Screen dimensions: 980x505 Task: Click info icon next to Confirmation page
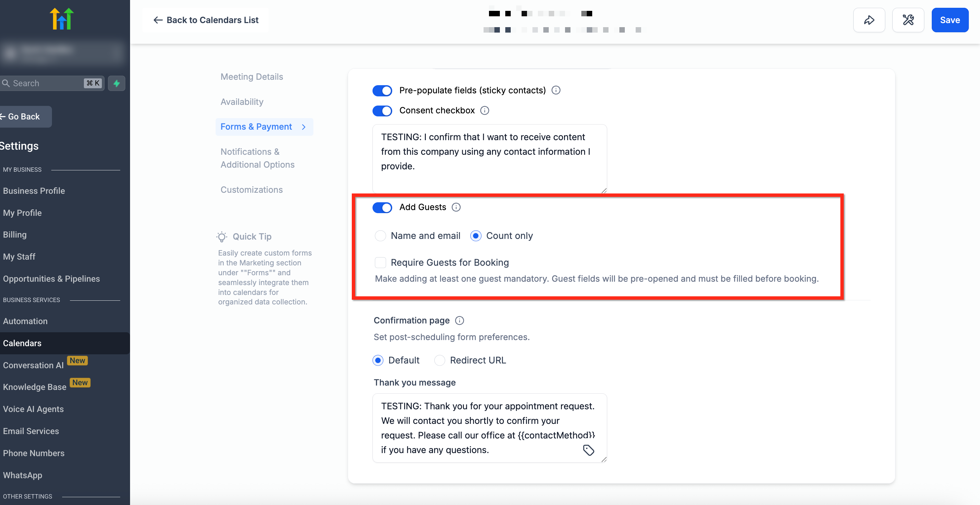[x=459, y=321]
